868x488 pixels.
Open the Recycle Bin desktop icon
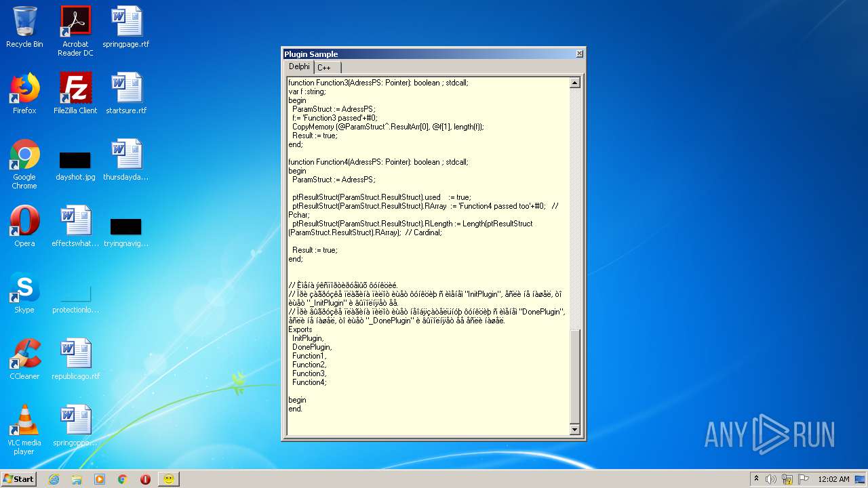point(24,28)
